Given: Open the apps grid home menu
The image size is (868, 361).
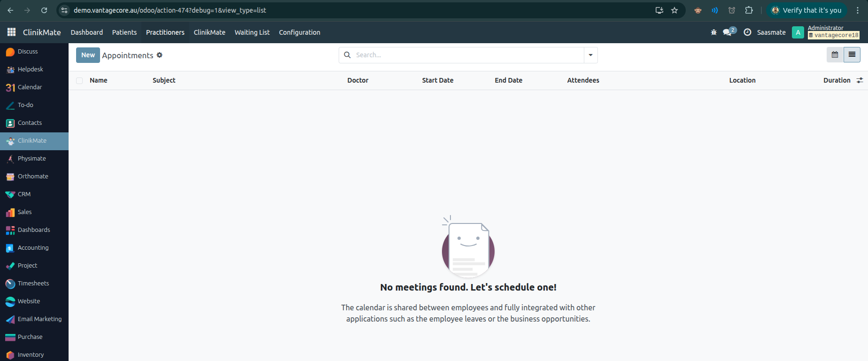Looking at the screenshot, I should [x=11, y=32].
